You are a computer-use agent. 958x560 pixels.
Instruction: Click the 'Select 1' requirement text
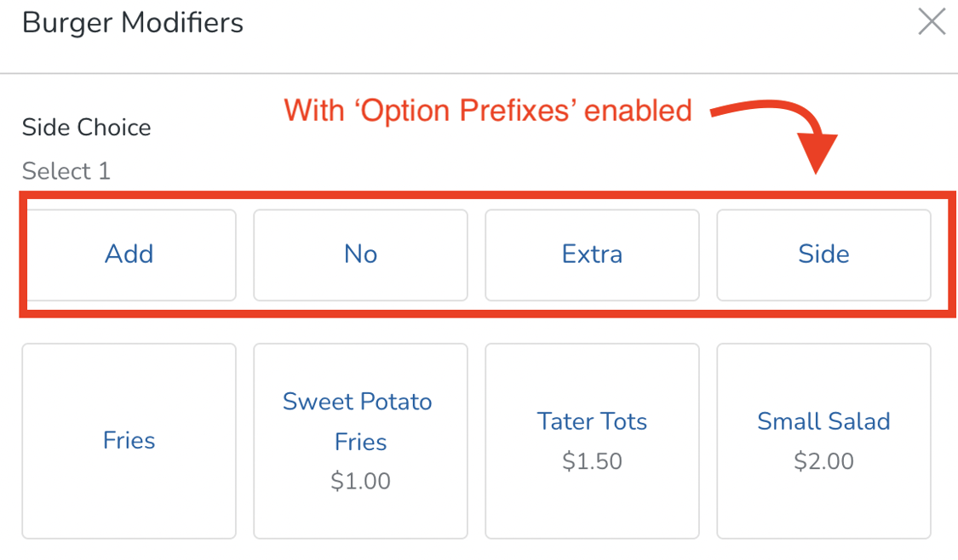click(66, 170)
